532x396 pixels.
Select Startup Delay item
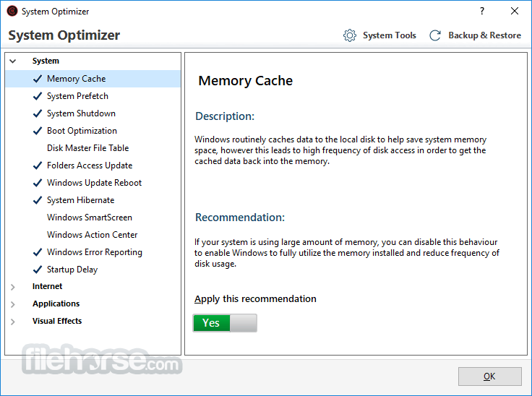(x=72, y=270)
